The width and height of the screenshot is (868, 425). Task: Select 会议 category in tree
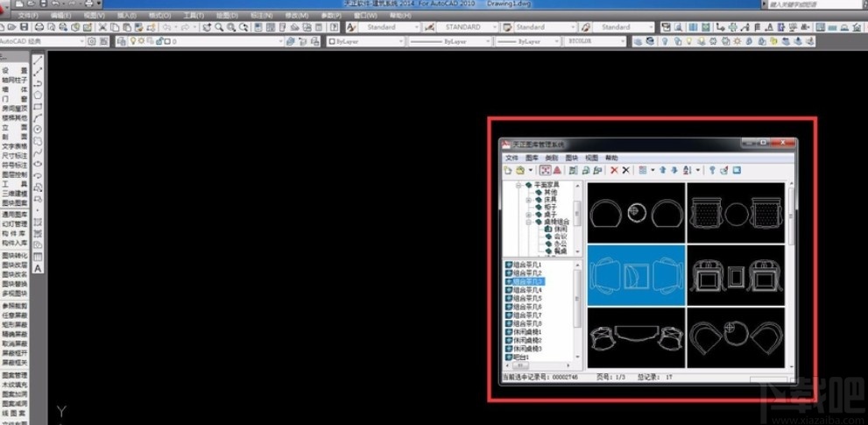[561, 236]
